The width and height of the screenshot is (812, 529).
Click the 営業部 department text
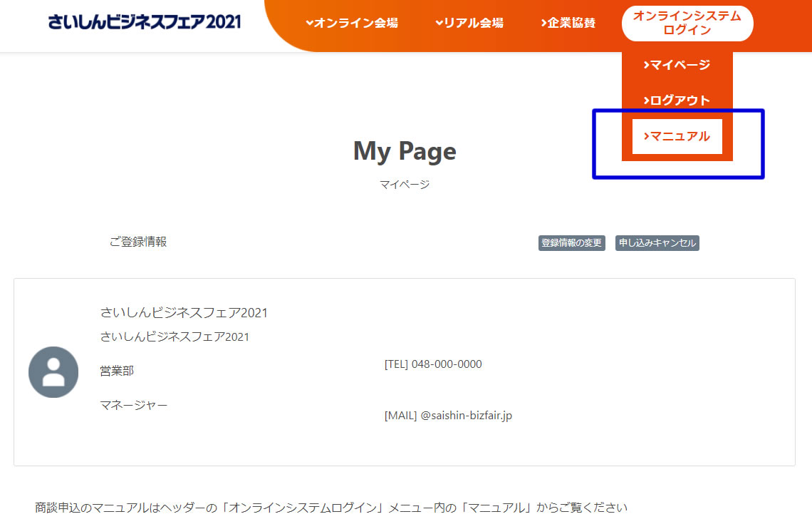point(117,371)
